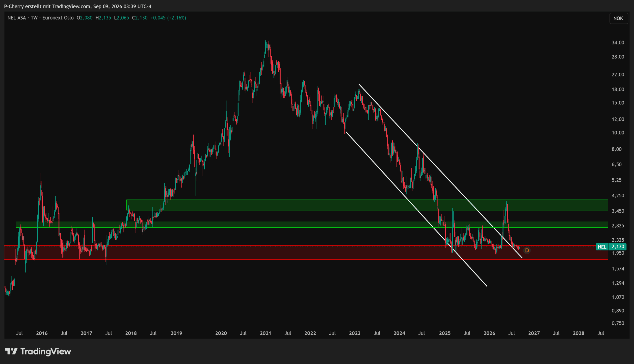Viewport: 634px width, 364px height.
Task: Select the 1W interval label
Action: [34, 18]
